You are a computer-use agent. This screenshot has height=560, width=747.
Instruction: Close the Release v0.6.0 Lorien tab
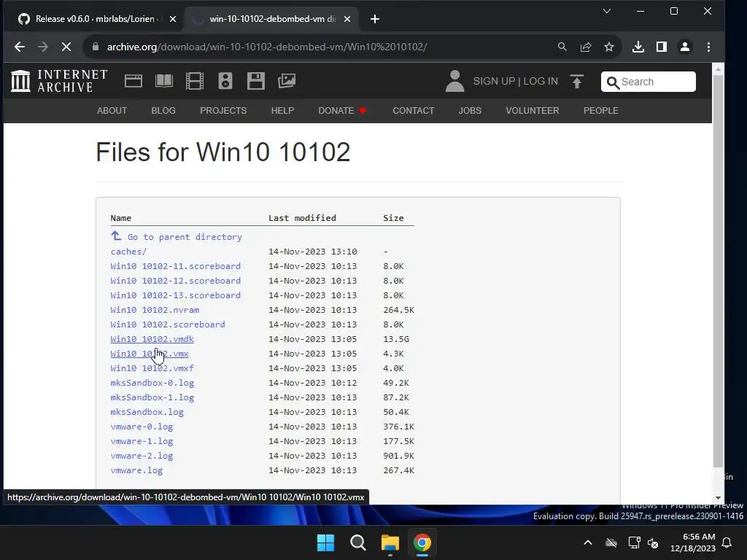173,19
